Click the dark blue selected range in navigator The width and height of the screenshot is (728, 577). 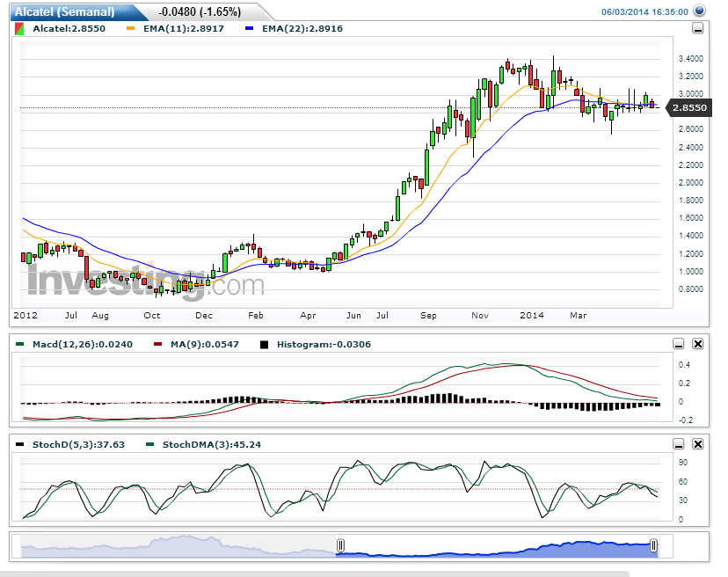[497, 550]
